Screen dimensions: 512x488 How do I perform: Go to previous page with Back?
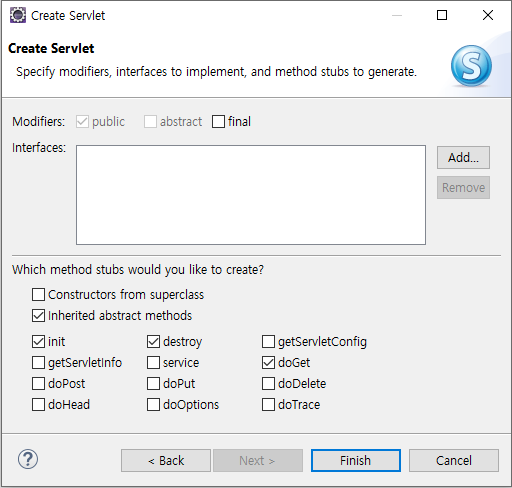tap(166, 461)
